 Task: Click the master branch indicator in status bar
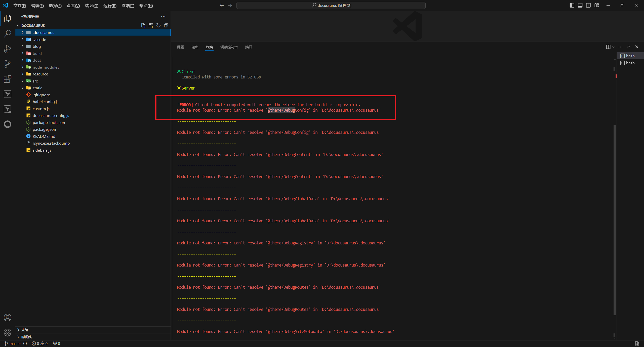tap(13, 343)
